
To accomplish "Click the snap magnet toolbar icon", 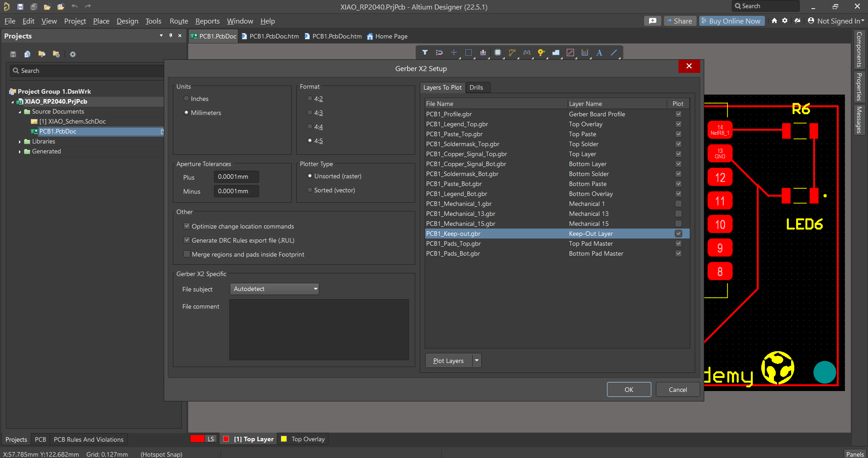I will [x=439, y=53].
